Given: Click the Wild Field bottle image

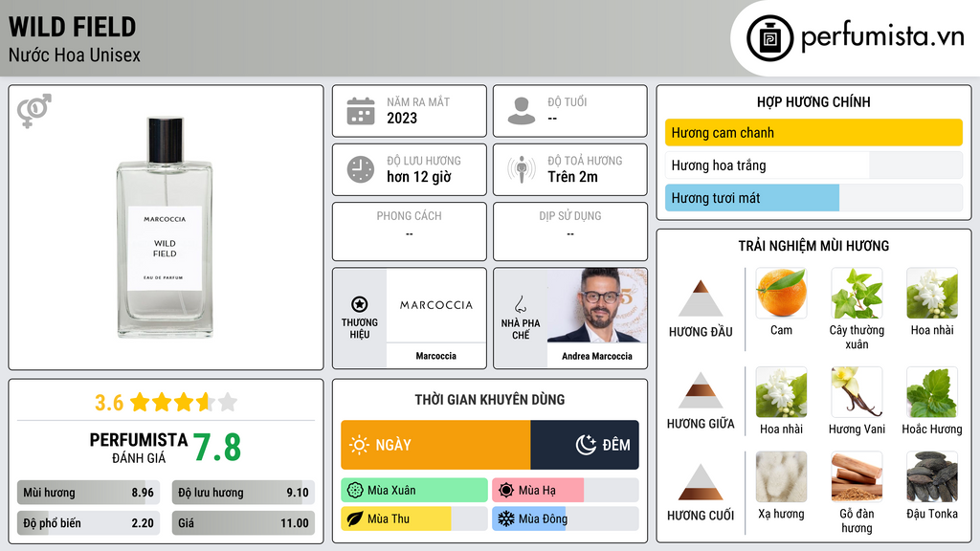Looking at the screenshot, I should click(165, 227).
